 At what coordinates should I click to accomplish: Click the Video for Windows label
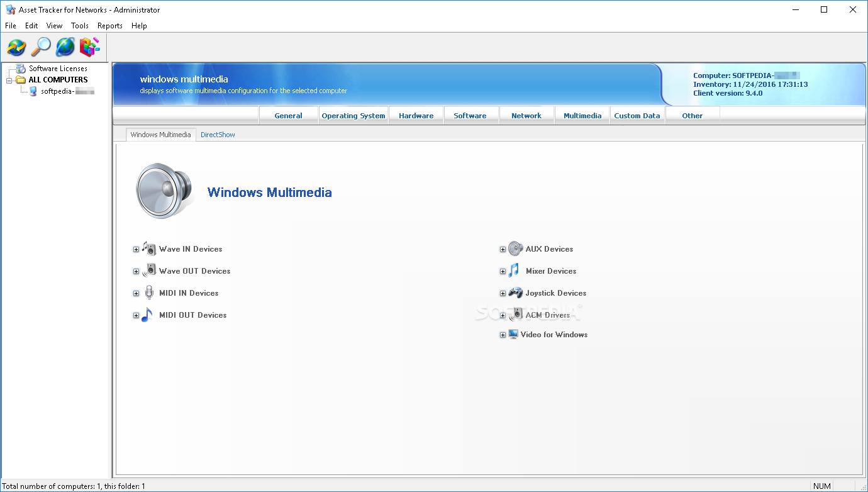coord(554,335)
